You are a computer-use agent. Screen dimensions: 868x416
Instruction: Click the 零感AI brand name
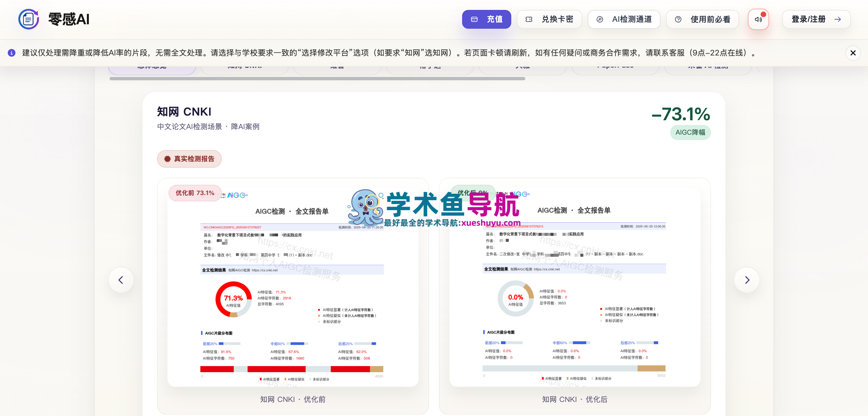(69, 19)
